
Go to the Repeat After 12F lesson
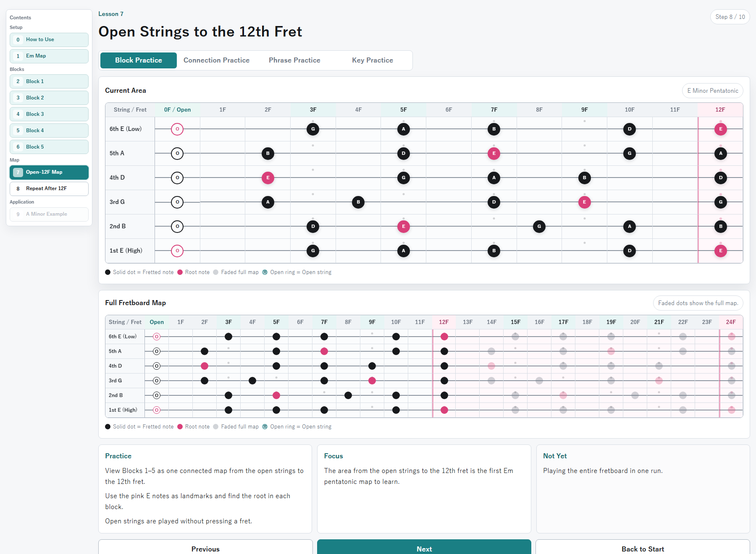(x=49, y=189)
